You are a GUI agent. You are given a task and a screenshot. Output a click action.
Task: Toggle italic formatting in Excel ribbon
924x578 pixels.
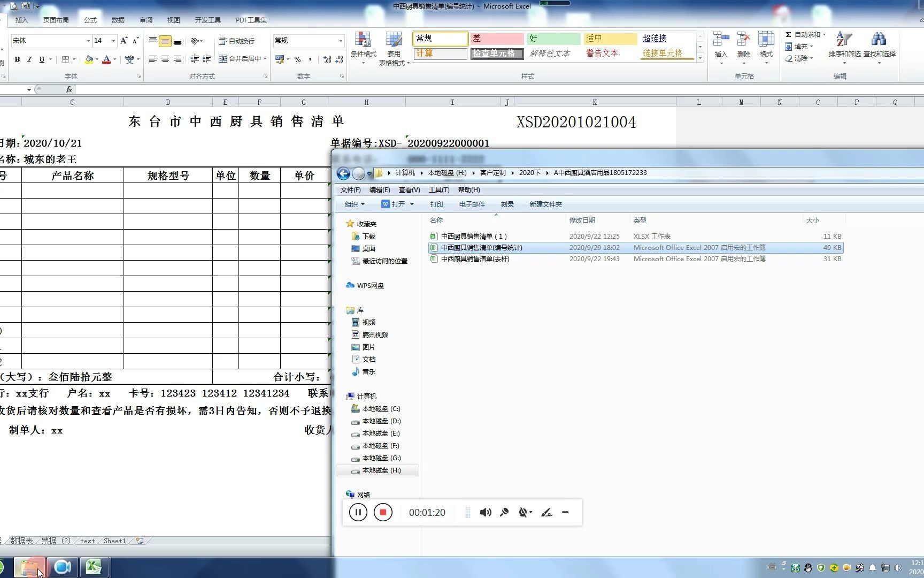click(x=29, y=59)
